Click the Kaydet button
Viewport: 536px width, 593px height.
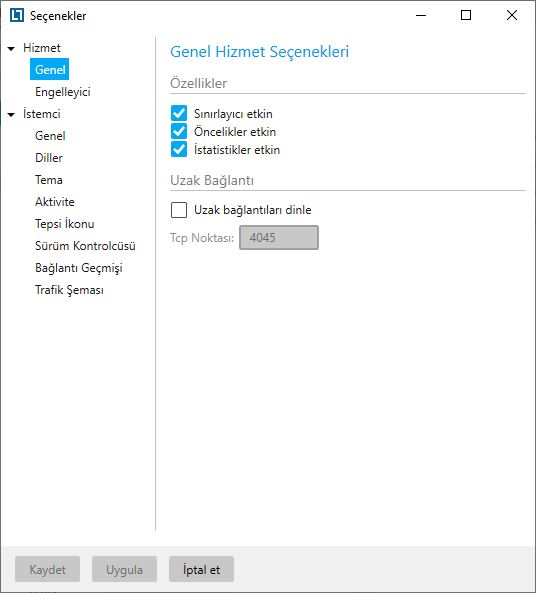pyautogui.click(x=48, y=569)
